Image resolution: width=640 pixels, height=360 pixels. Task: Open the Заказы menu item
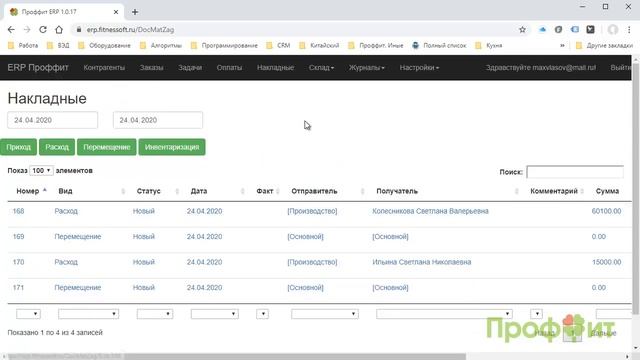click(151, 68)
